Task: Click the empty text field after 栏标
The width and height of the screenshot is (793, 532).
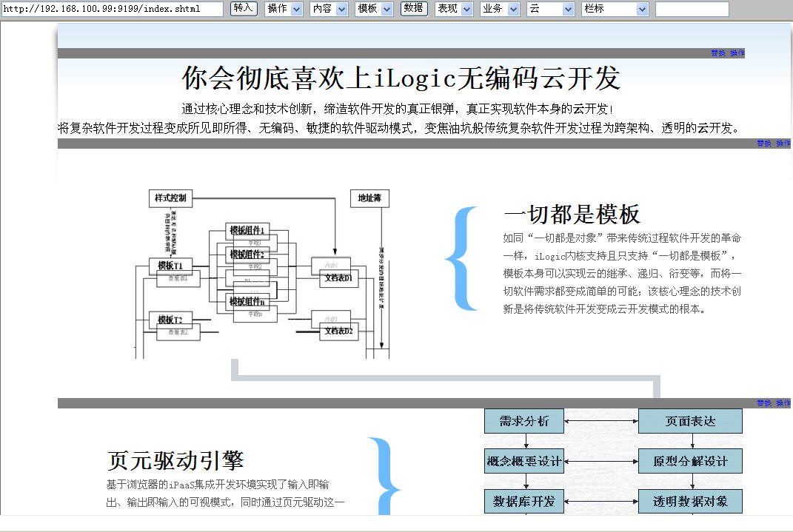Action: point(692,9)
